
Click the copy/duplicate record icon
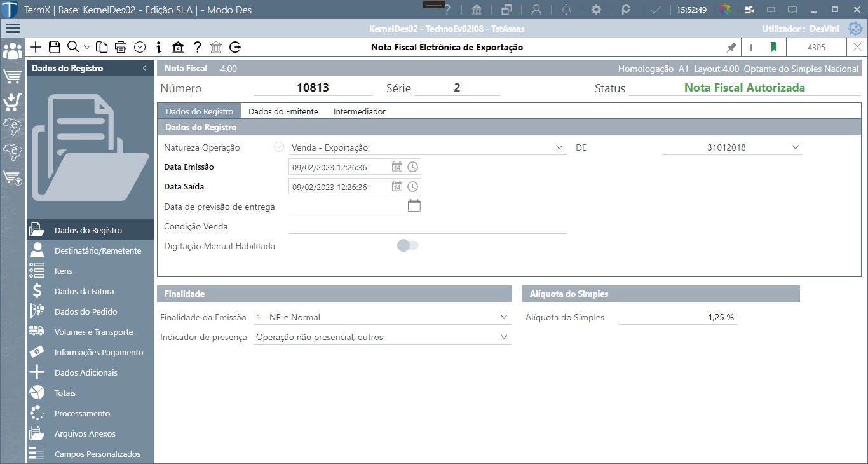102,47
